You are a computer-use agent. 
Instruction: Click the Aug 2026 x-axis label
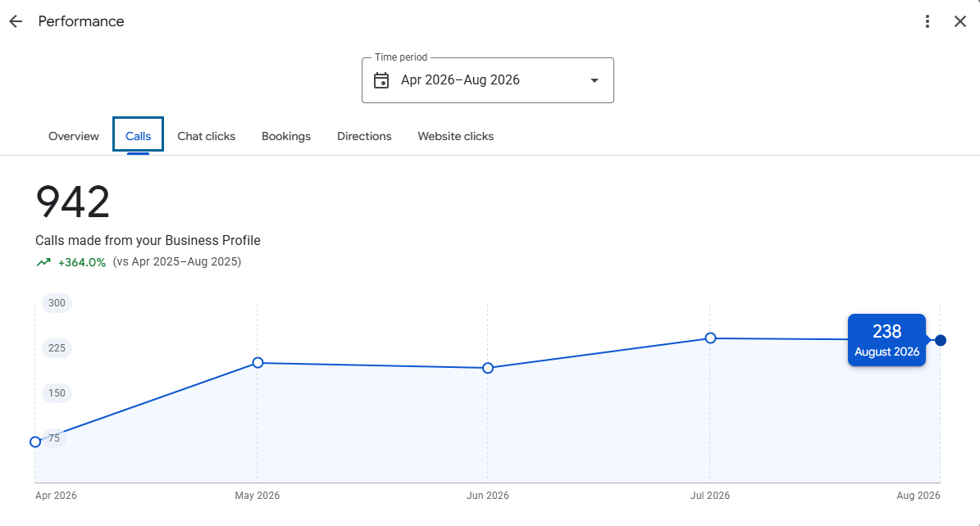(918, 496)
